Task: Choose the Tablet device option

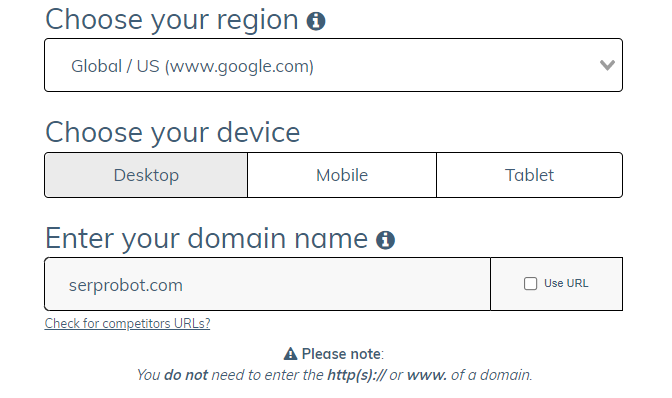Action: [x=529, y=175]
